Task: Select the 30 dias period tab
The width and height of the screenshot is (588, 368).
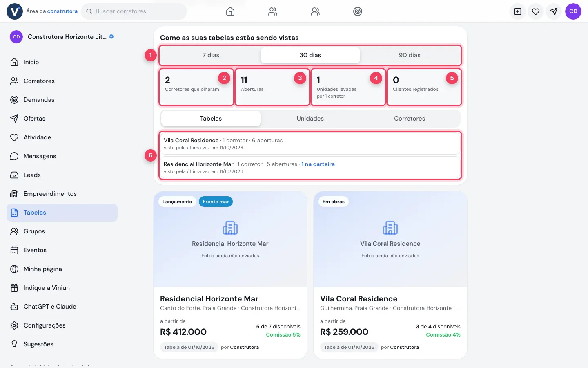Action: point(310,55)
